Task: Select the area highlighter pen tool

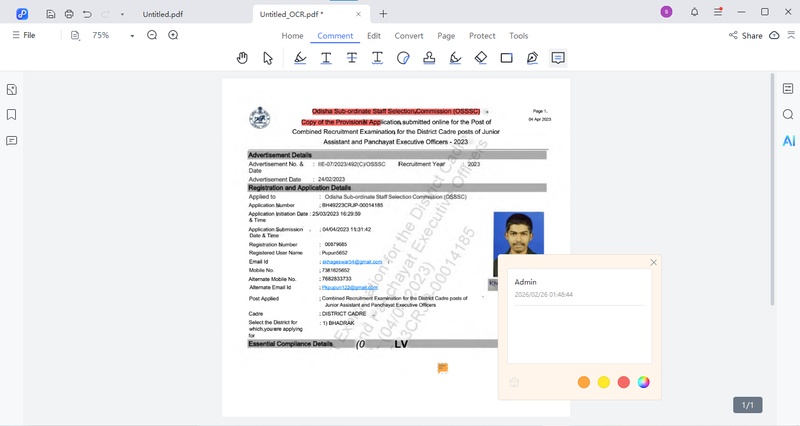Action: coord(455,58)
